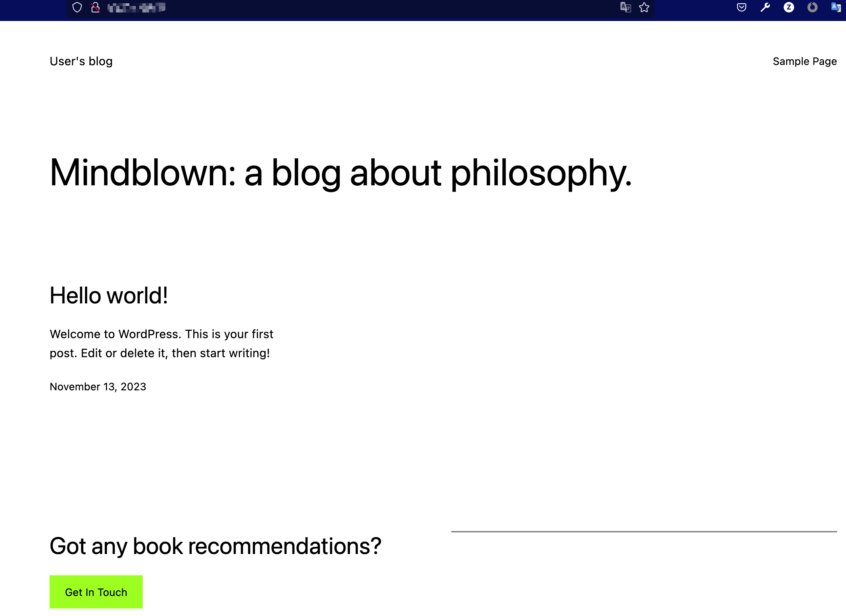
Task: Click the Mindblown philosophy blog heading
Action: pos(340,173)
